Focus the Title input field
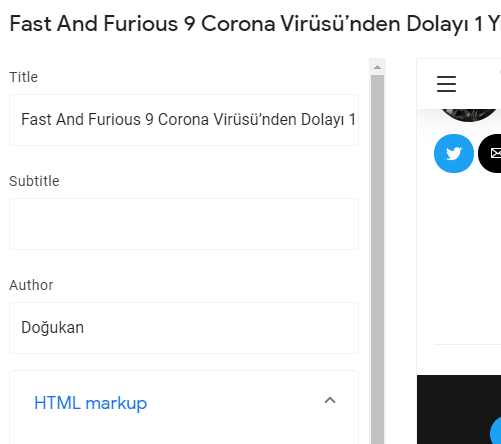The width and height of the screenshot is (501, 444). coord(184,120)
